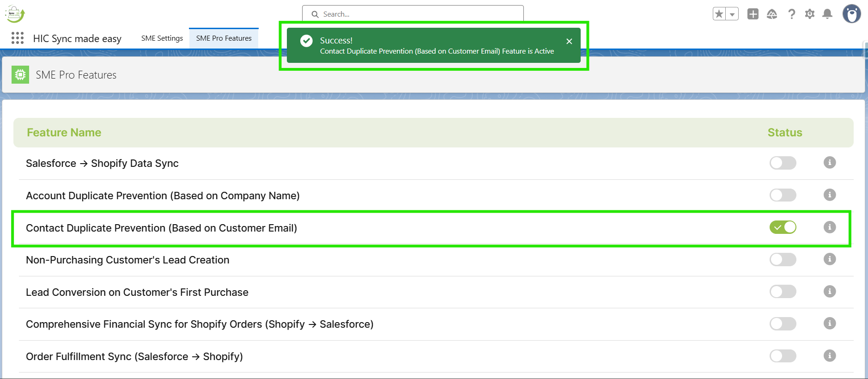This screenshot has width=868, height=379.
Task: Open the Trailhead guidance icon
Action: [772, 14]
